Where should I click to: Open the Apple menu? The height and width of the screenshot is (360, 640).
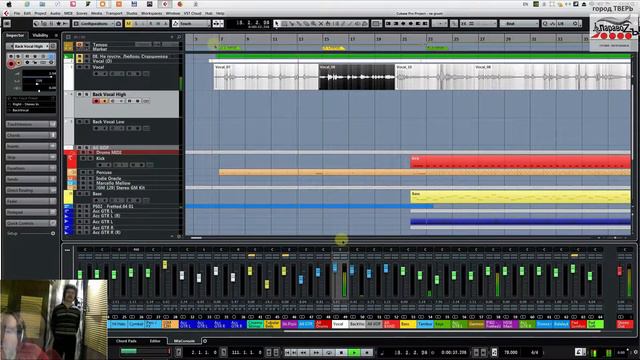[x=9, y=4]
